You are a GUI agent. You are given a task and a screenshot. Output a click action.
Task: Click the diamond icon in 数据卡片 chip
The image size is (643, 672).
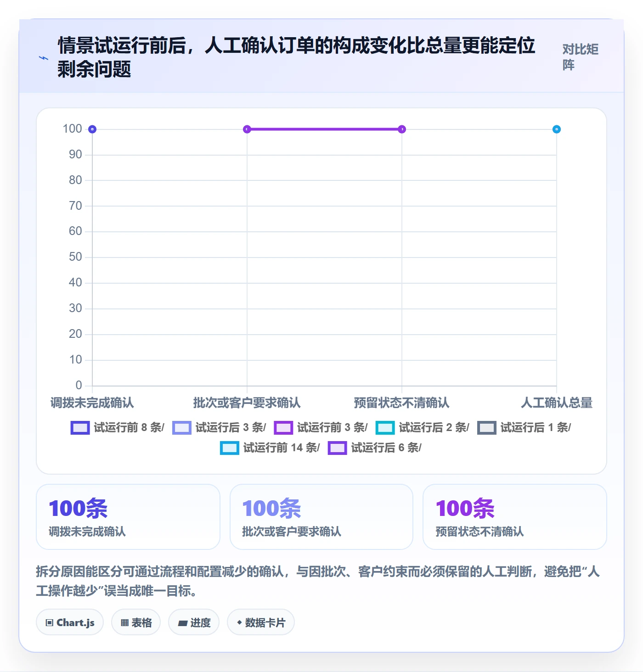[239, 622]
